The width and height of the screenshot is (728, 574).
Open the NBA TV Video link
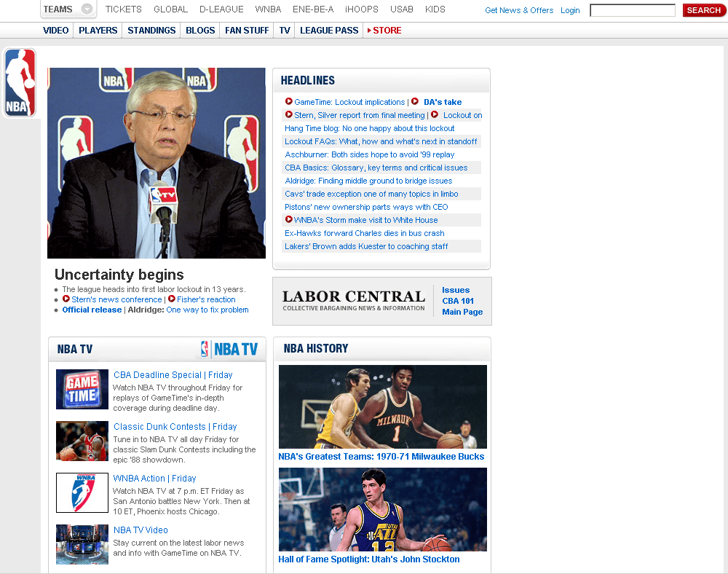click(141, 530)
